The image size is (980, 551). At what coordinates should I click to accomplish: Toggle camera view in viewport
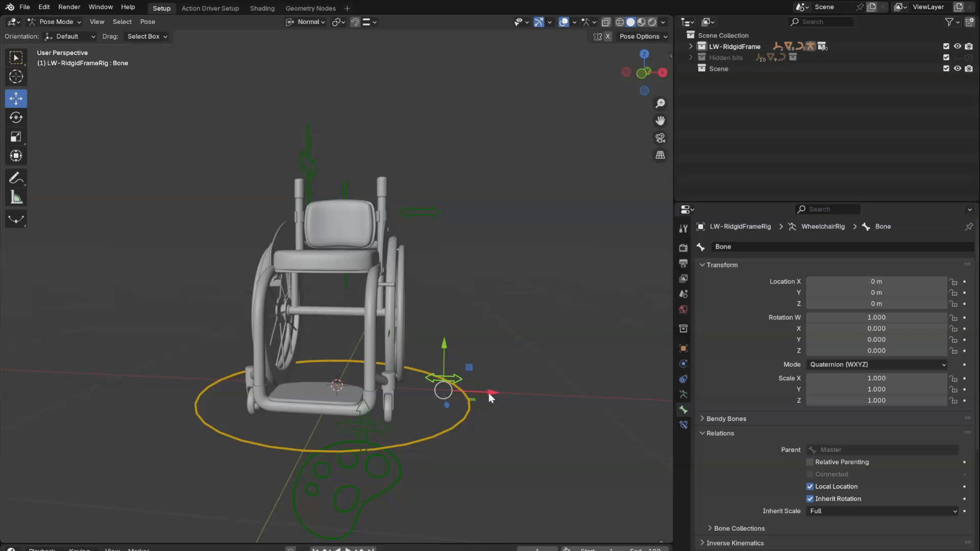coord(660,138)
